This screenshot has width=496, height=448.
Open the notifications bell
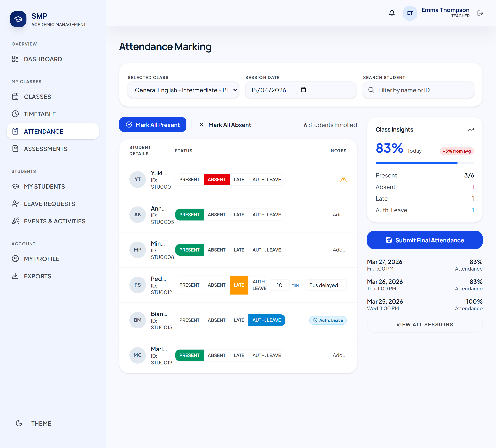[392, 13]
